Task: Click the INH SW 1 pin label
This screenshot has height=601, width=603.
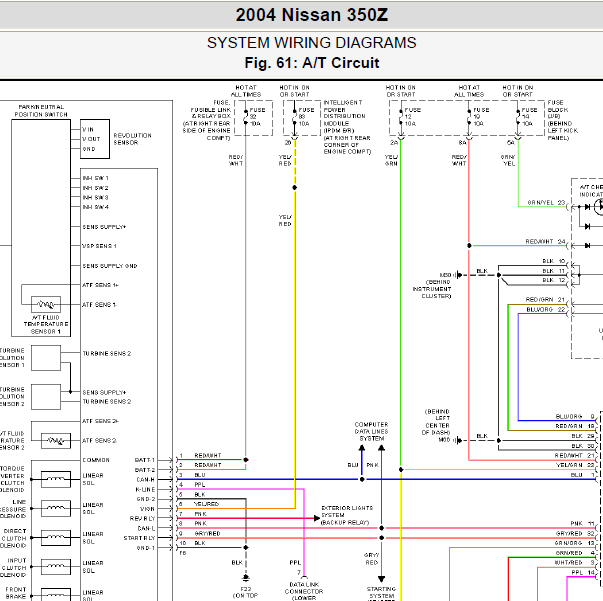Action: click(x=95, y=178)
